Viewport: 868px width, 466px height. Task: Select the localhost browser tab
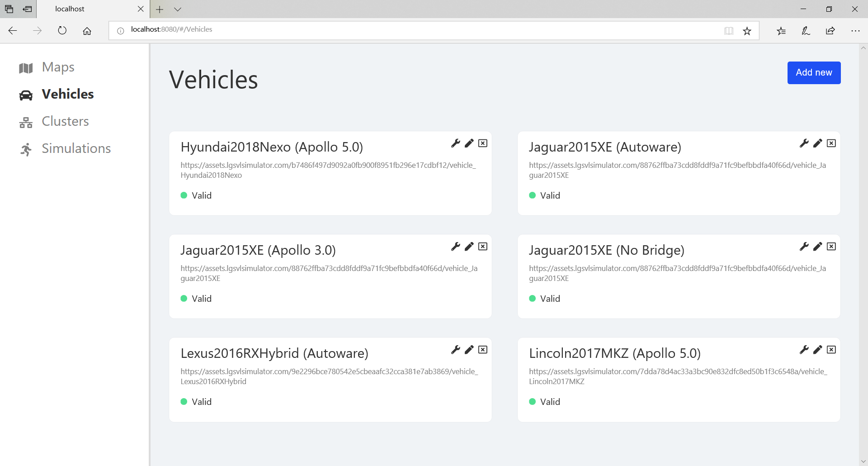pyautogui.click(x=94, y=9)
